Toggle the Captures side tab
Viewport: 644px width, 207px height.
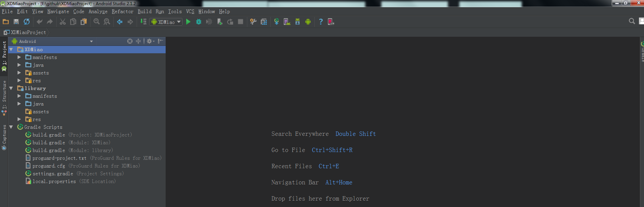tap(4, 137)
